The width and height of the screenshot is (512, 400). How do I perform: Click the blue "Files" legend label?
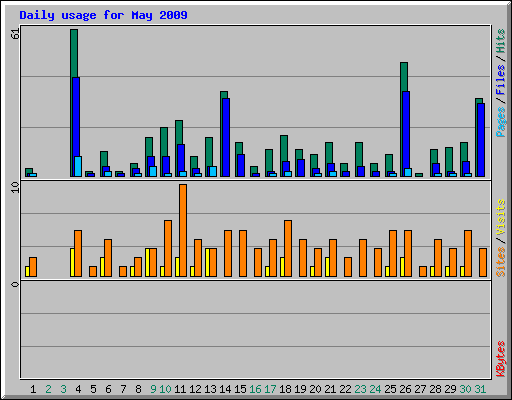coord(501,79)
